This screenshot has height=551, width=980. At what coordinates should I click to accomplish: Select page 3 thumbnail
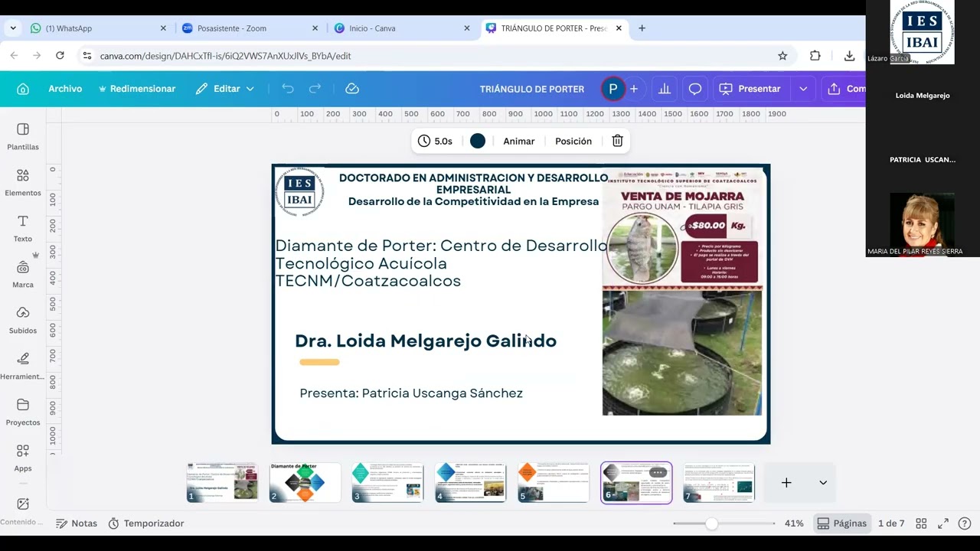388,483
